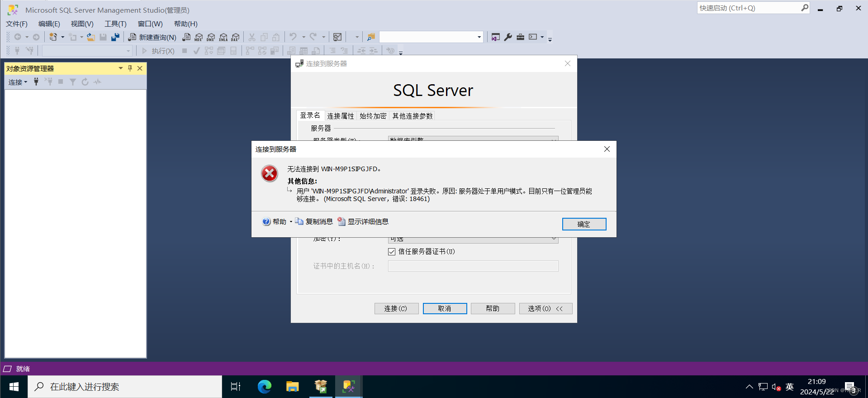Image resolution: width=868 pixels, height=398 pixels.
Task: Open the File (文件) menu
Action: (x=17, y=24)
